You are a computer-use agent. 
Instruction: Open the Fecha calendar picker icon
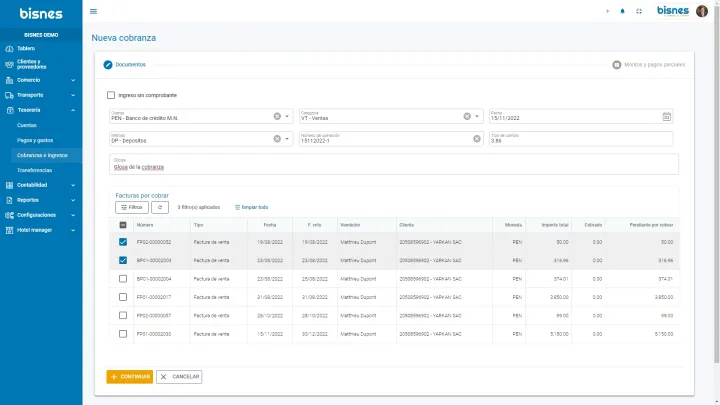pos(666,116)
